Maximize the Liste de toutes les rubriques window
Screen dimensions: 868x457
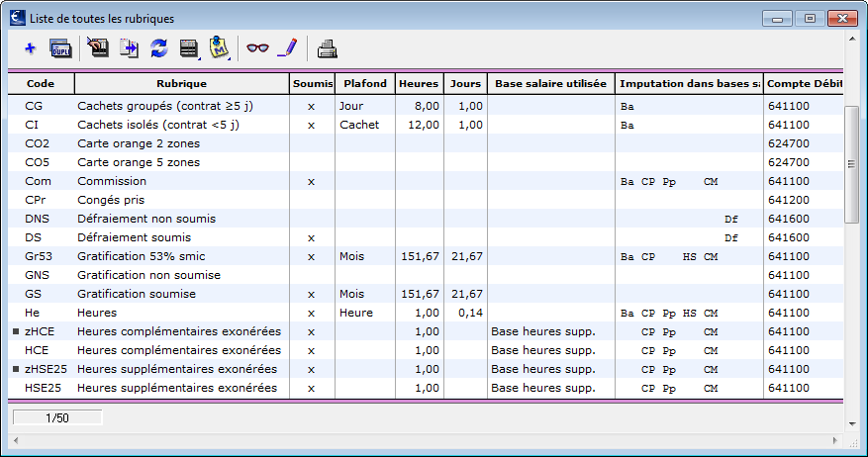click(810, 18)
